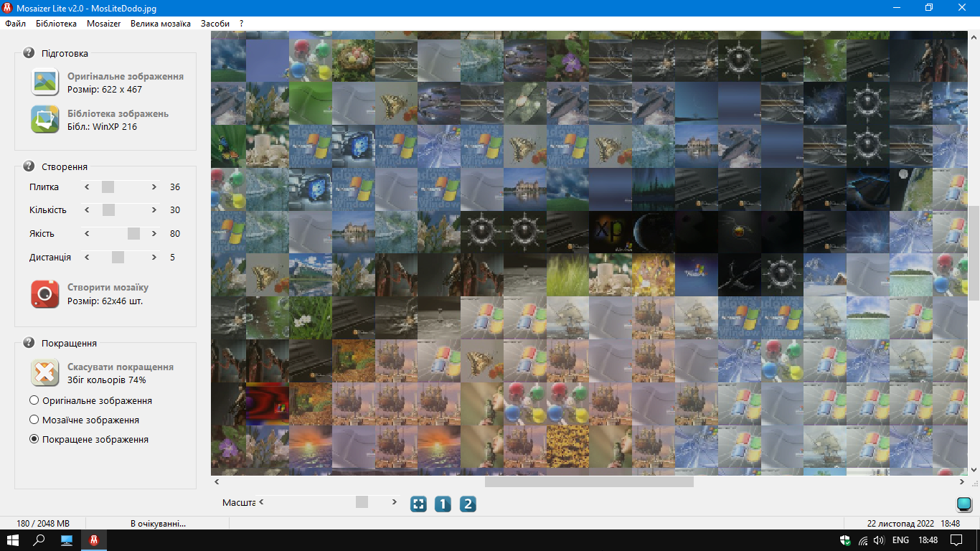Click Скасувати покращення label
This screenshot has width=980, height=551.
[x=121, y=367]
